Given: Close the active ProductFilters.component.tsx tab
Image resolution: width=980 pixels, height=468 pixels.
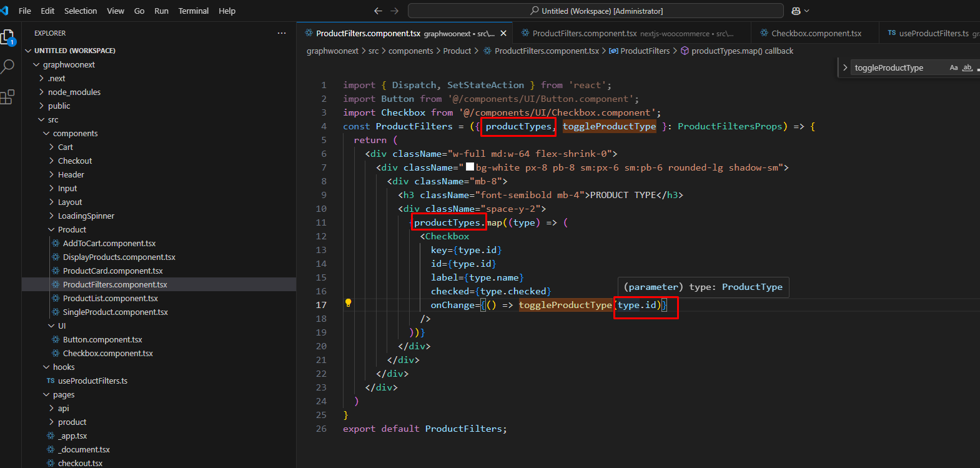Looking at the screenshot, I should point(503,33).
